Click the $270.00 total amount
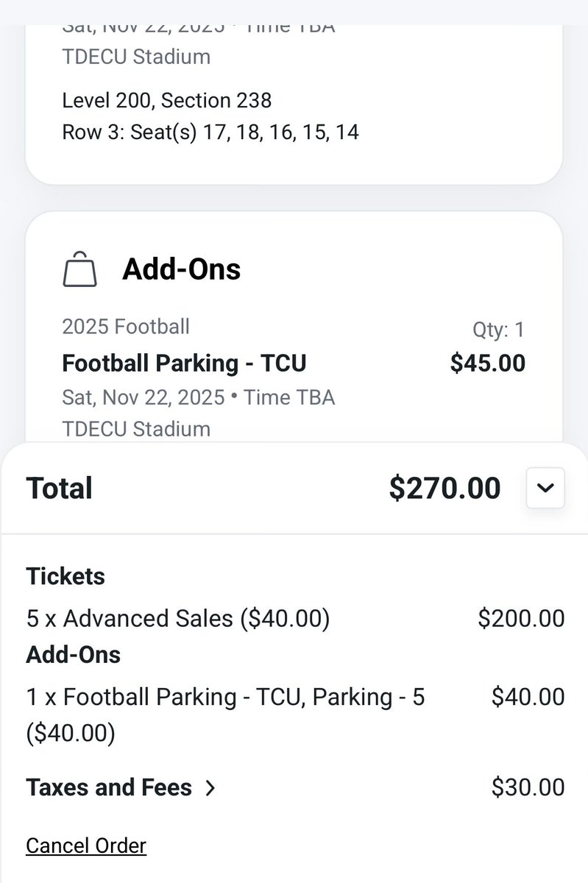 pyautogui.click(x=444, y=488)
